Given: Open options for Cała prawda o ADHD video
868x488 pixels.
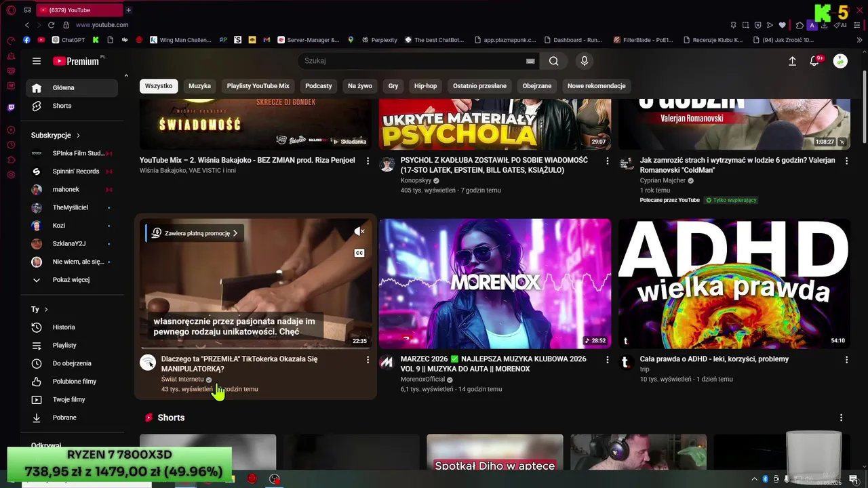Looking at the screenshot, I should click(847, 360).
